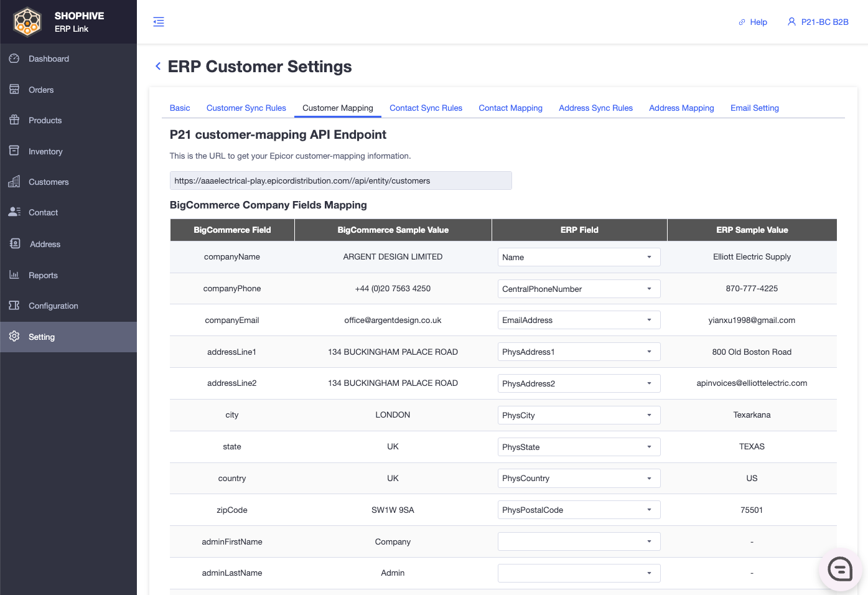Click the Setting gear icon
This screenshot has width=868, height=595.
[x=14, y=336]
